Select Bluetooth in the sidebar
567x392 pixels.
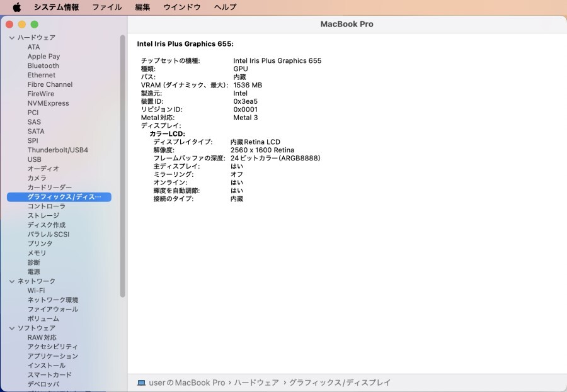pos(43,66)
